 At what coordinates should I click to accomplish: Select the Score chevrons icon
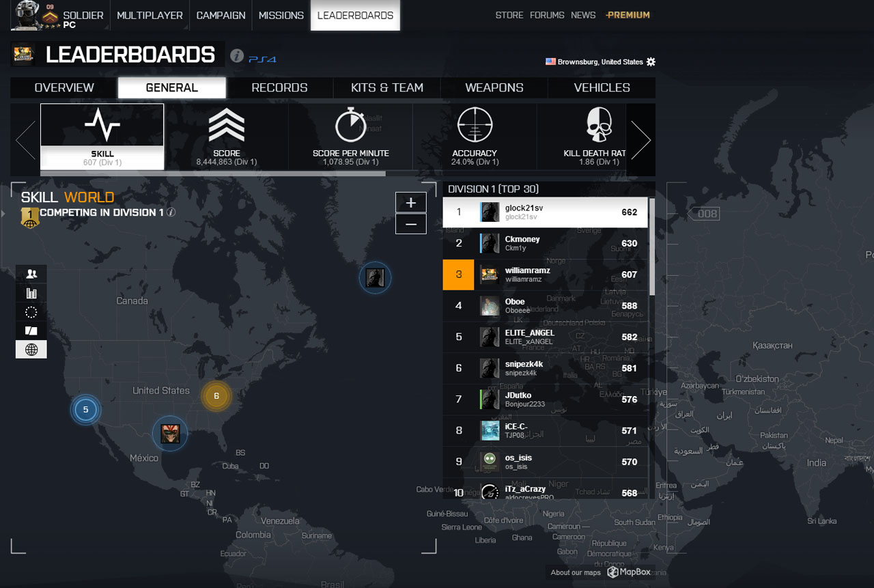coord(227,125)
